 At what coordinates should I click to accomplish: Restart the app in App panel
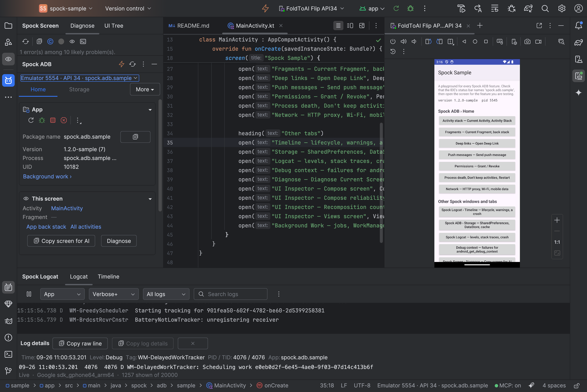[x=31, y=120]
